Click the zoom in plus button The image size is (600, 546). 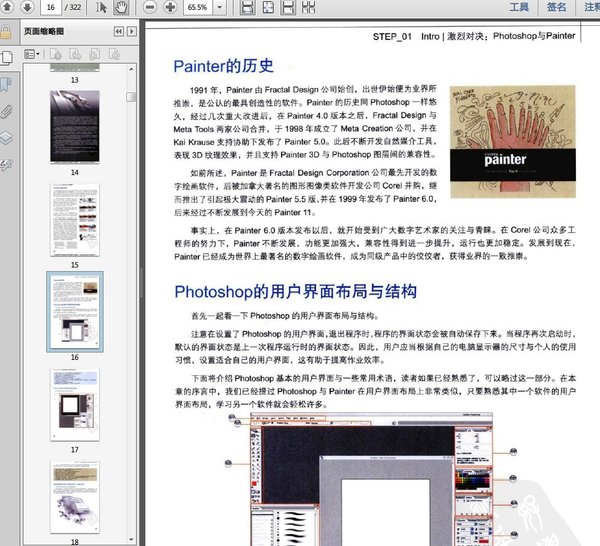[x=169, y=8]
